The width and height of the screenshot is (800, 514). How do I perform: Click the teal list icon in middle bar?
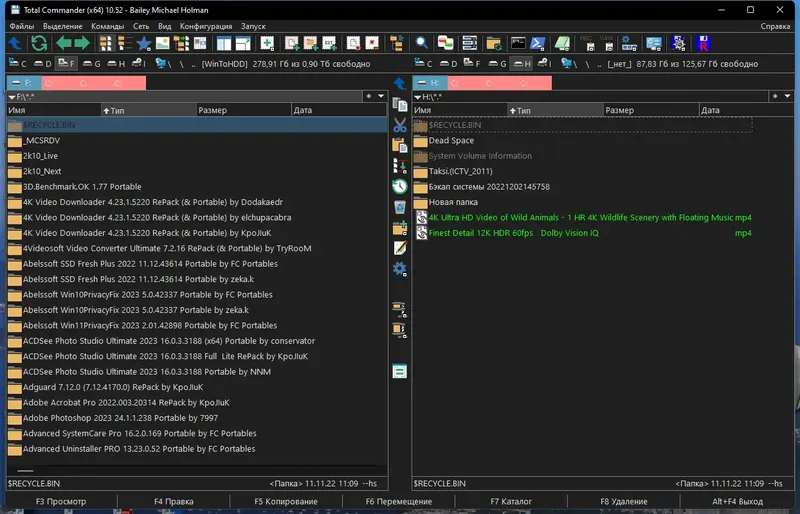point(400,371)
